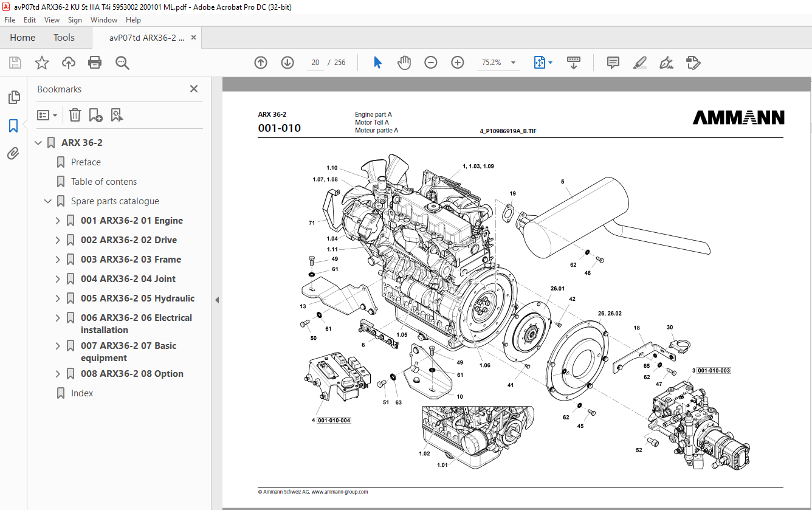
Task: Open the Window menu
Action: click(104, 20)
